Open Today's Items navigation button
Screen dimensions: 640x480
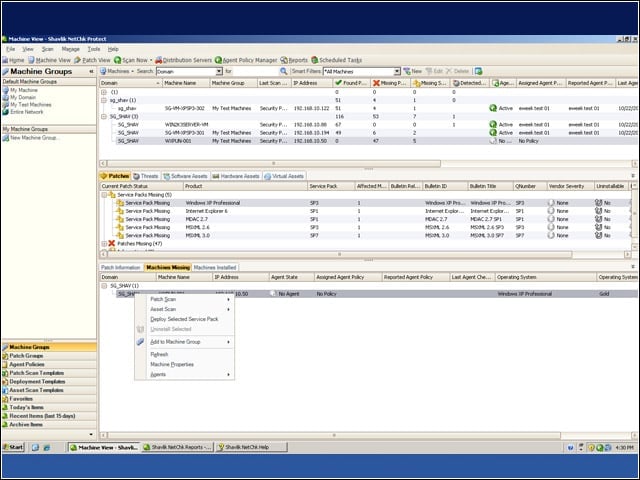49,407
